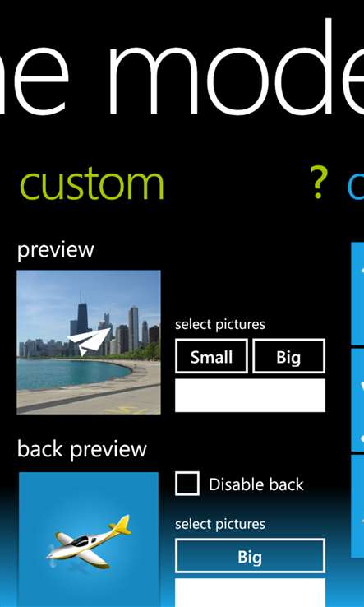Tap the green question mark help header
364x607 pixels.
coord(319,183)
